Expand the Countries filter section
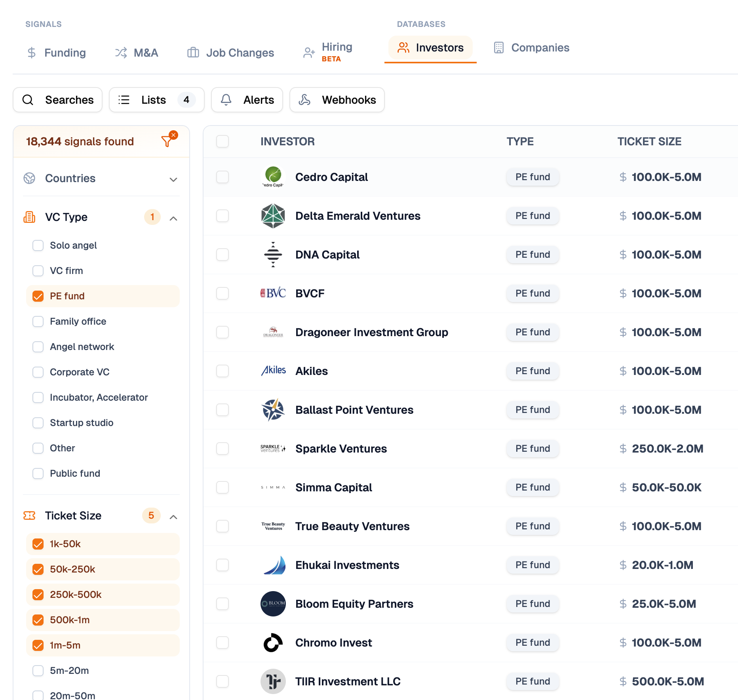 pos(173,179)
